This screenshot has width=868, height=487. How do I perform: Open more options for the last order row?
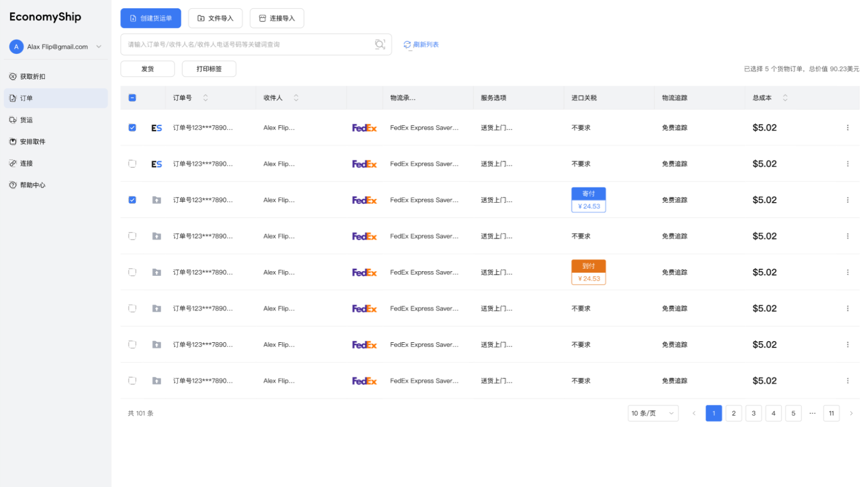847,381
